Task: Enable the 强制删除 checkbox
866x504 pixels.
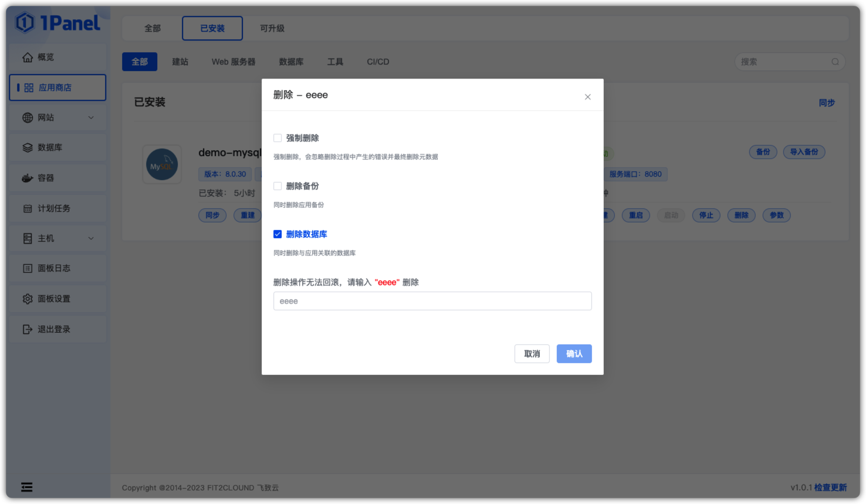Action: (x=278, y=138)
